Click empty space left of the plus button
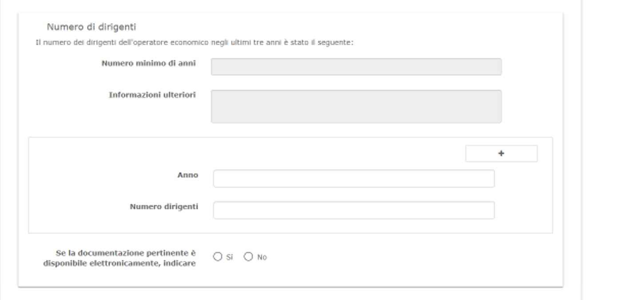The height and width of the screenshot is (300, 644). coord(311,154)
